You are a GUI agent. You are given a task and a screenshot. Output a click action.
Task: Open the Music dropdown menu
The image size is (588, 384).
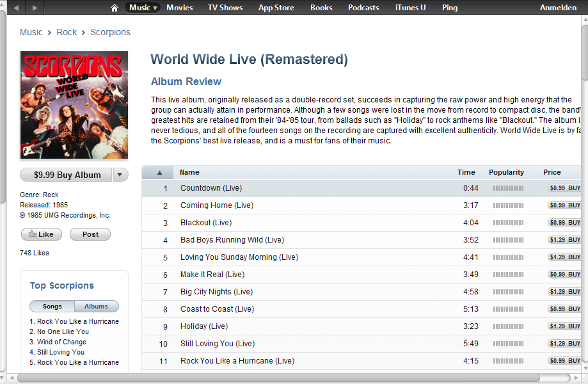(143, 8)
